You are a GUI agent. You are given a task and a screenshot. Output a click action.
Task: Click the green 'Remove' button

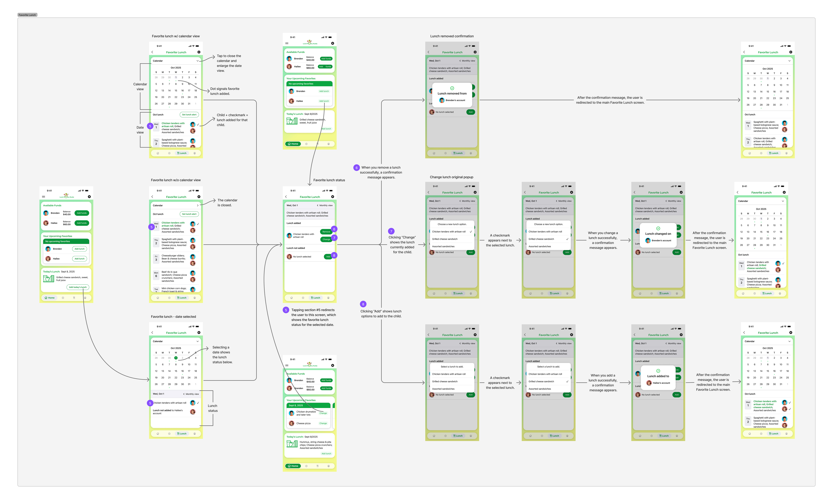click(326, 232)
